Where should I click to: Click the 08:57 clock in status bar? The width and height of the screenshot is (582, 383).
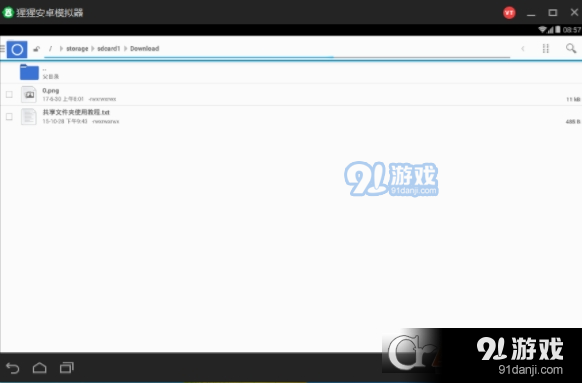click(572, 30)
